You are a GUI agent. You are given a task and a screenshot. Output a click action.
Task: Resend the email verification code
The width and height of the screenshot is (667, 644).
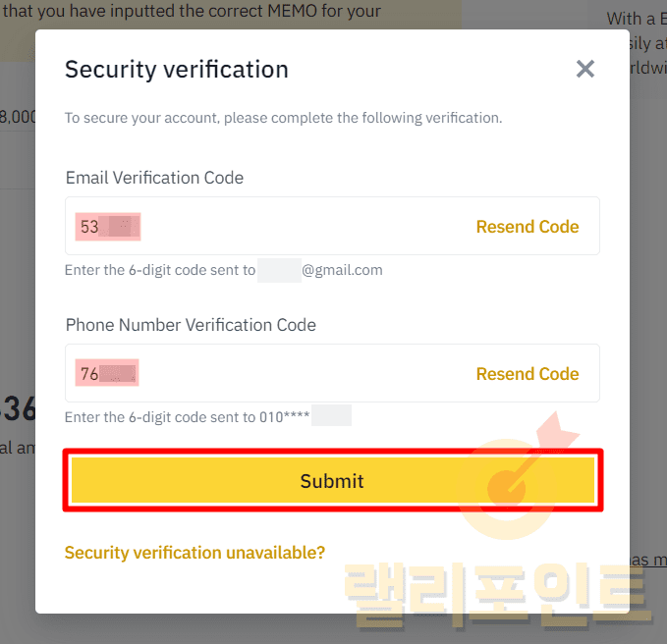click(527, 227)
